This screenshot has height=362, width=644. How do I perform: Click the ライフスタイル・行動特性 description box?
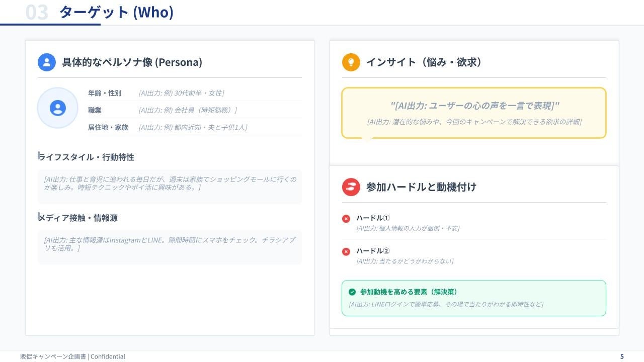(170, 187)
